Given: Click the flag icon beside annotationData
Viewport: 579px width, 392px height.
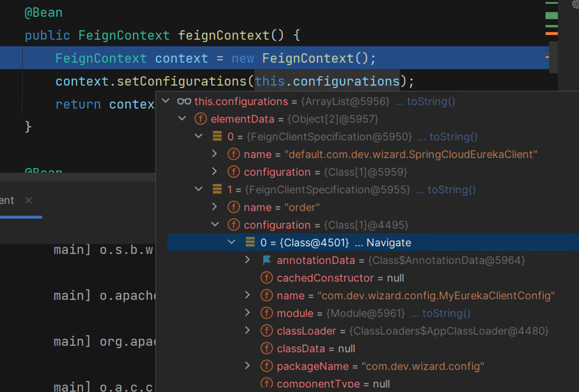Looking at the screenshot, I should 267,260.
